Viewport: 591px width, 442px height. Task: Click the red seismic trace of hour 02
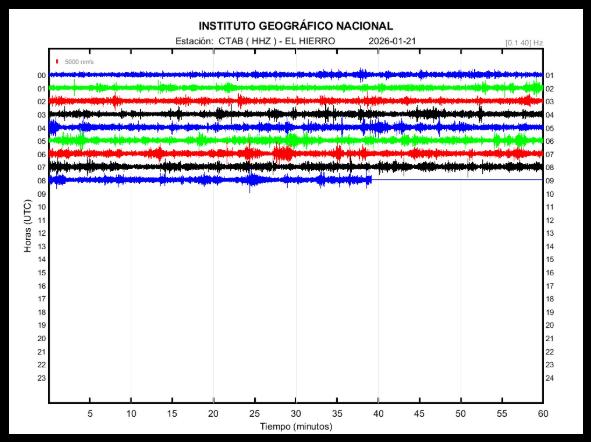296,101
